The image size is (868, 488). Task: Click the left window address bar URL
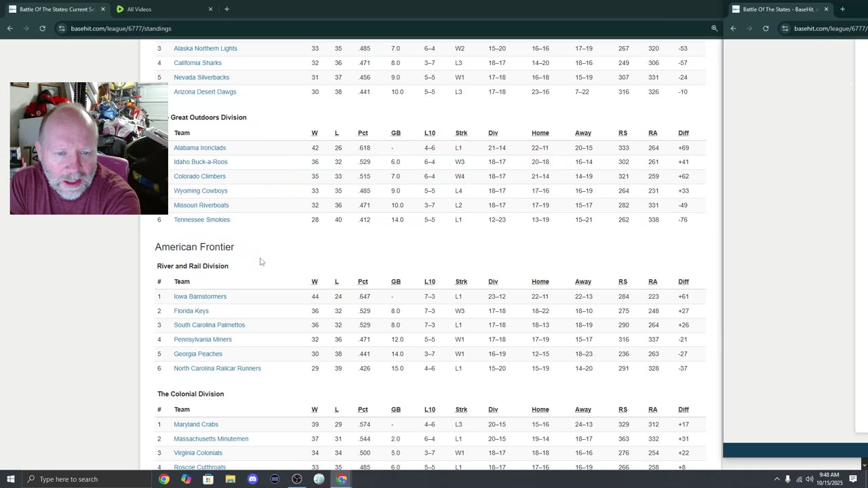pyautogui.click(x=121, y=28)
